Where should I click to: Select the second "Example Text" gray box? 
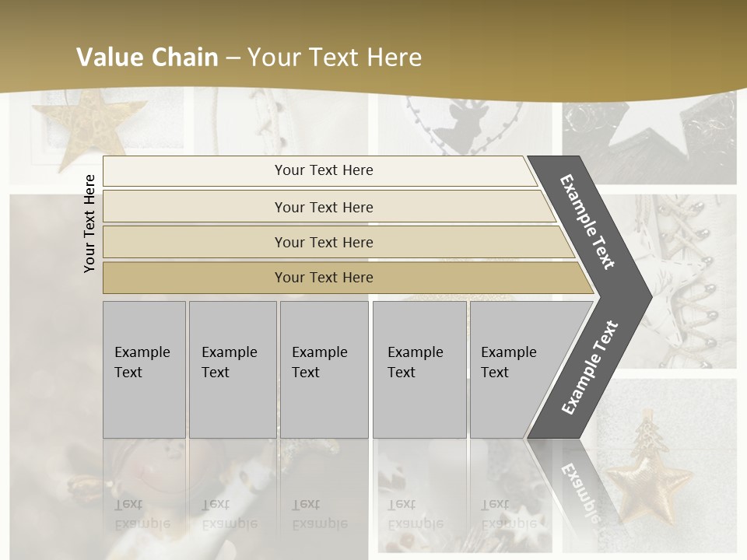tap(232, 369)
